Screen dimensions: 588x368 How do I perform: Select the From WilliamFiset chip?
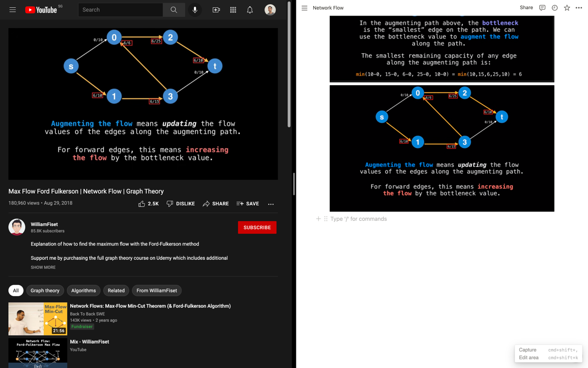(x=157, y=291)
